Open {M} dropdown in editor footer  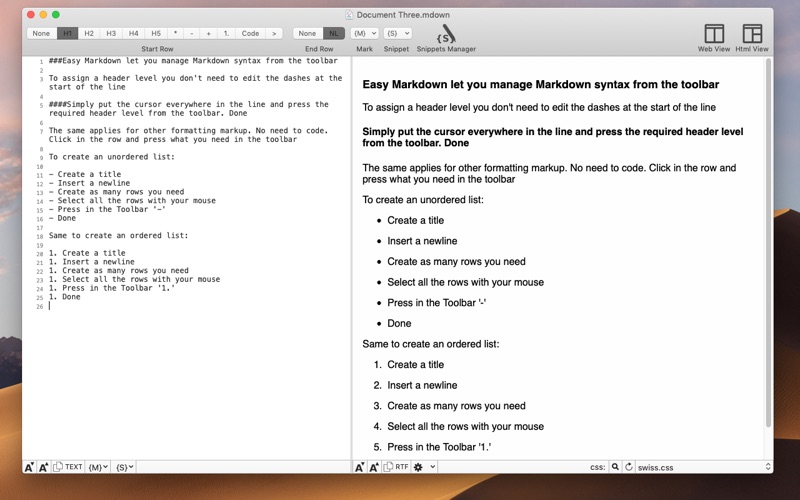point(98,467)
